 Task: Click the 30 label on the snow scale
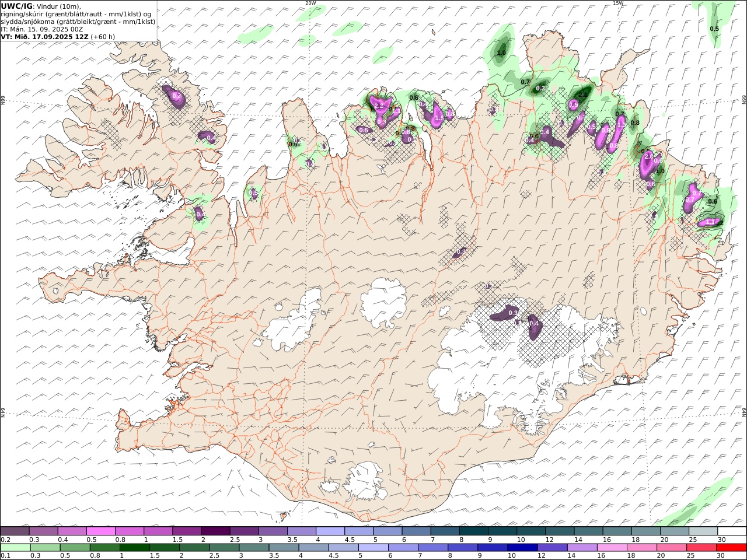(x=722, y=540)
